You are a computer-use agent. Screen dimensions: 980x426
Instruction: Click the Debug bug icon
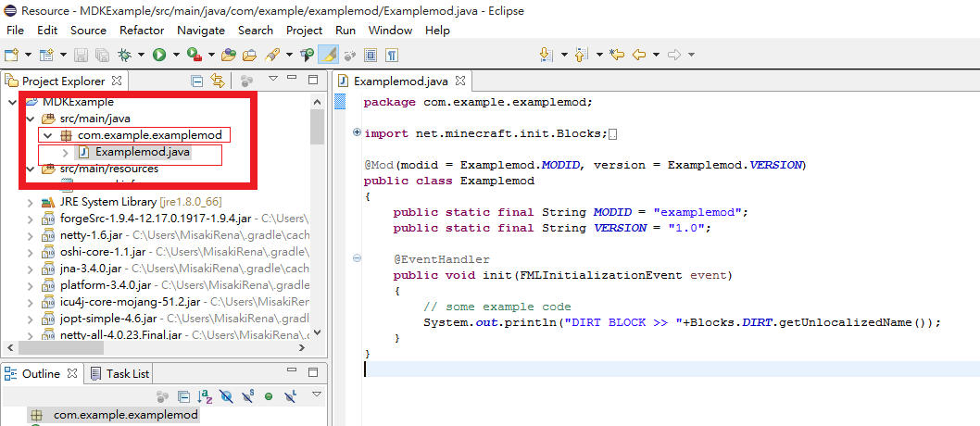pos(124,55)
